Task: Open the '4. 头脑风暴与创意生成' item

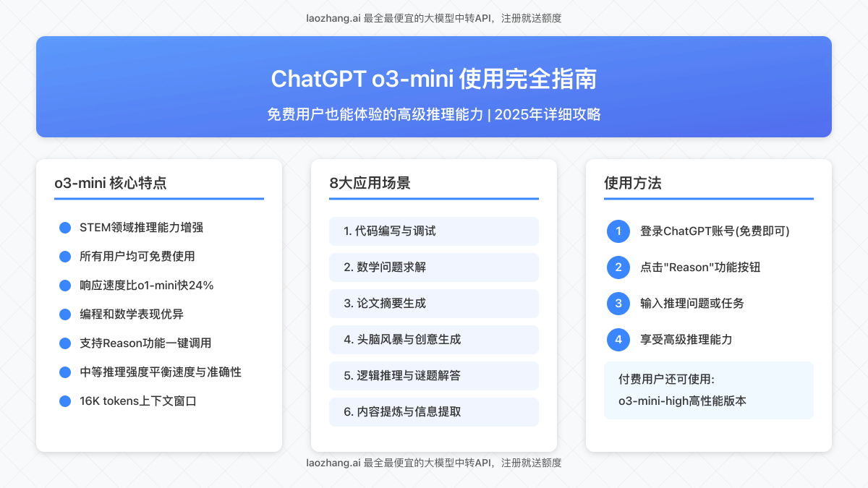Action: 434,340
